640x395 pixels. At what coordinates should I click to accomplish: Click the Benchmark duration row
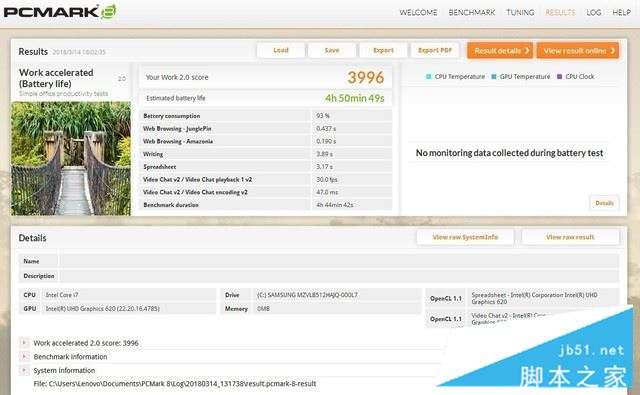[266, 205]
